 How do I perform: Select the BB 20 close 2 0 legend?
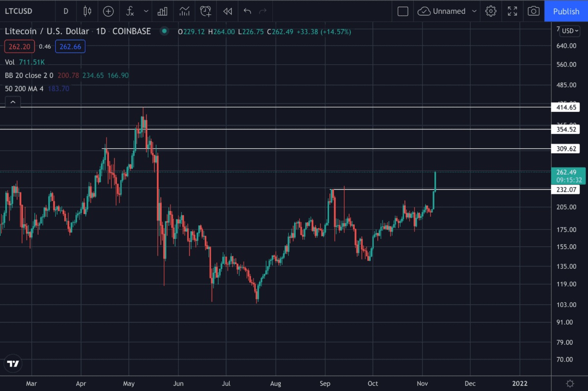coord(67,75)
